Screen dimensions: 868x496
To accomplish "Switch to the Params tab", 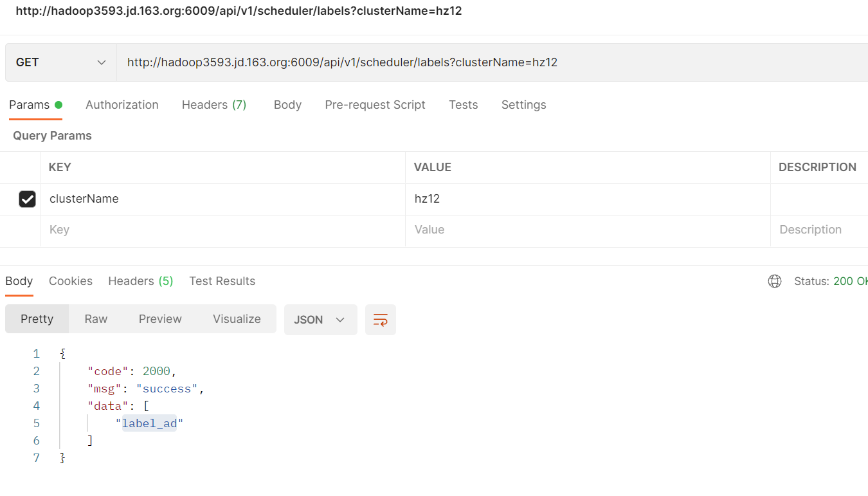I will click(x=35, y=105).
